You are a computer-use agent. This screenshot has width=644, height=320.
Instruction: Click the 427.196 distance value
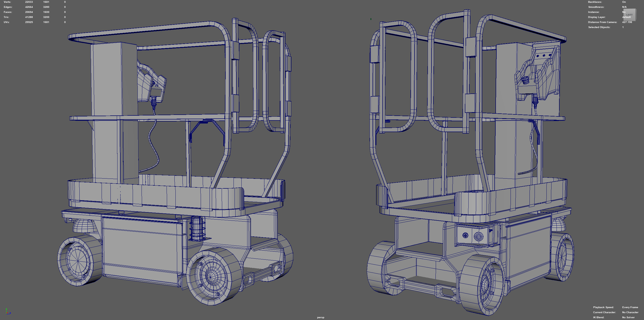pos(627,22)
